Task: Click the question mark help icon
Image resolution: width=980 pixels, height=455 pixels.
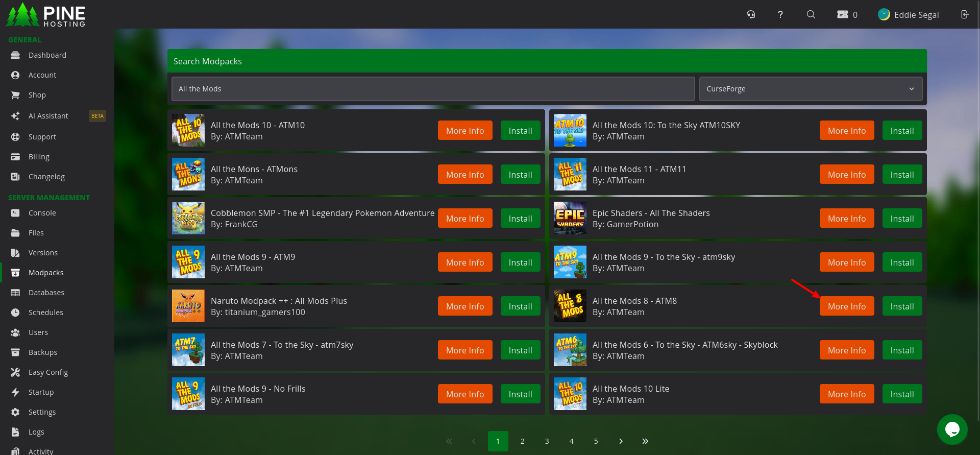Action: pos(780,14)
